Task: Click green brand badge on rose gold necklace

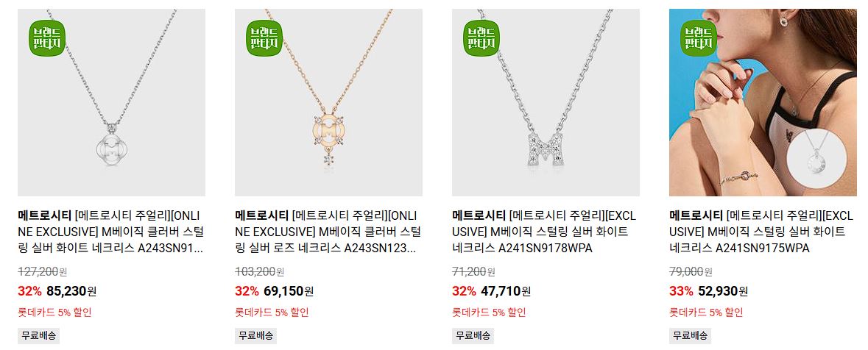Action: (264, 37)
